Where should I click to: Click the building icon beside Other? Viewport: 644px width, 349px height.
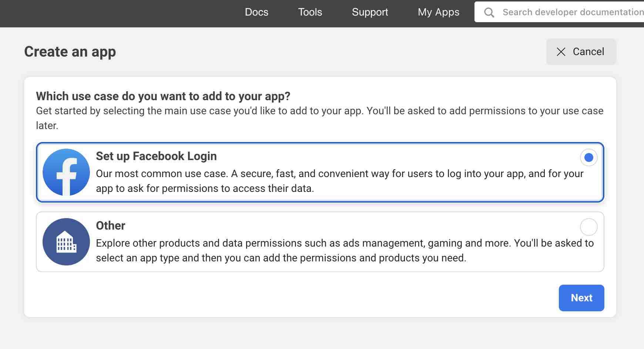66,242
